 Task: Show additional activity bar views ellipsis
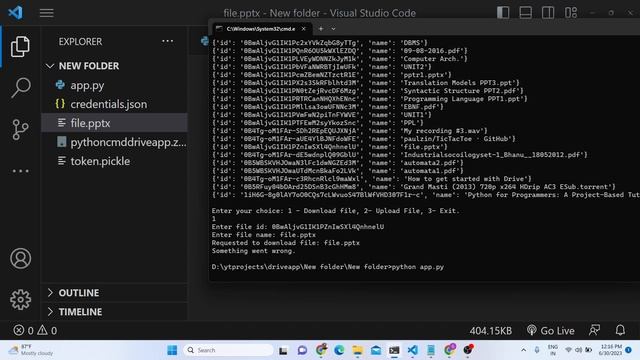[x=20, y=171]
